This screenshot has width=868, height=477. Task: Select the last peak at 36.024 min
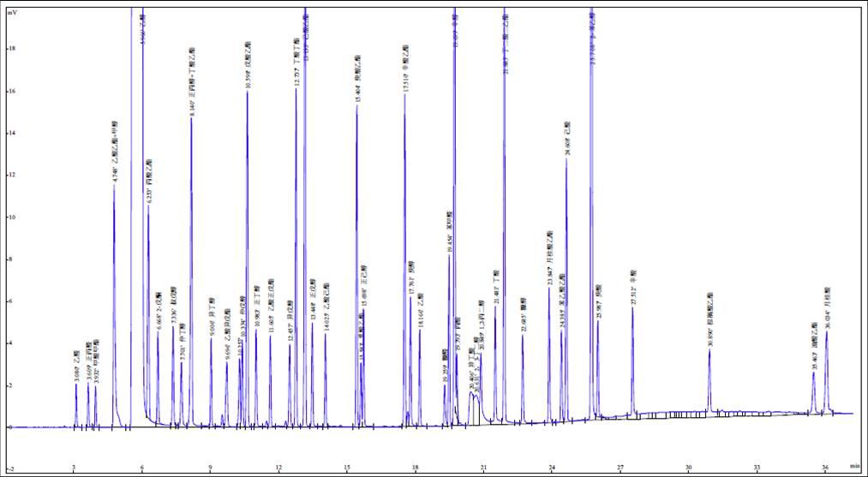click(826, 331)
